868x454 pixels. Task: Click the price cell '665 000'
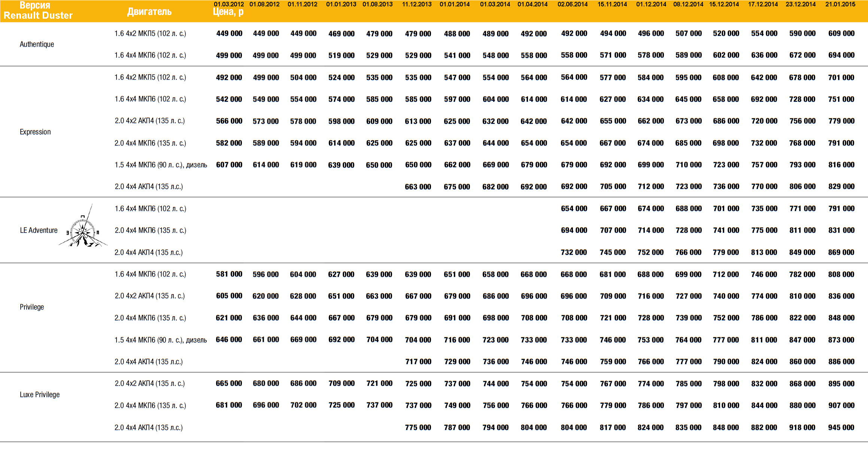229,383
